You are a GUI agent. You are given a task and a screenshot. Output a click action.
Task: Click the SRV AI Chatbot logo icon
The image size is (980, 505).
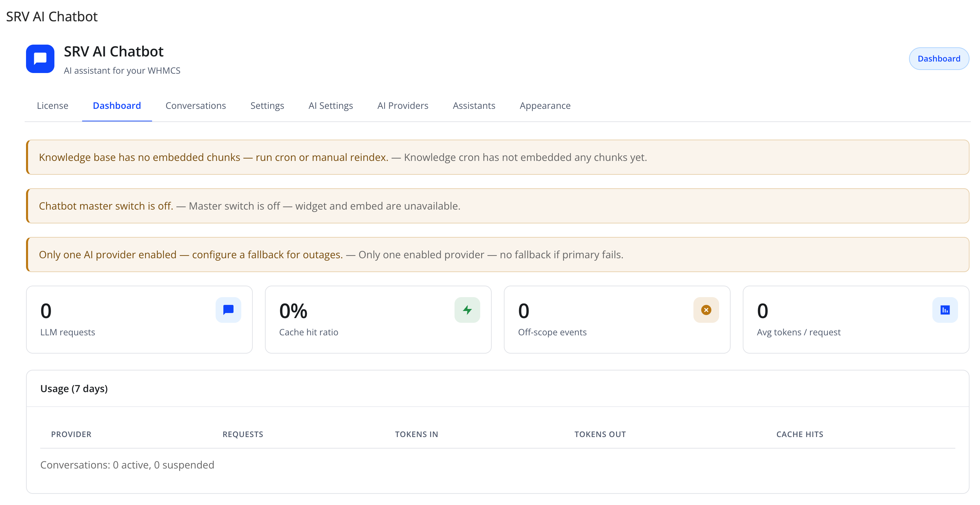tap(40, 58)
